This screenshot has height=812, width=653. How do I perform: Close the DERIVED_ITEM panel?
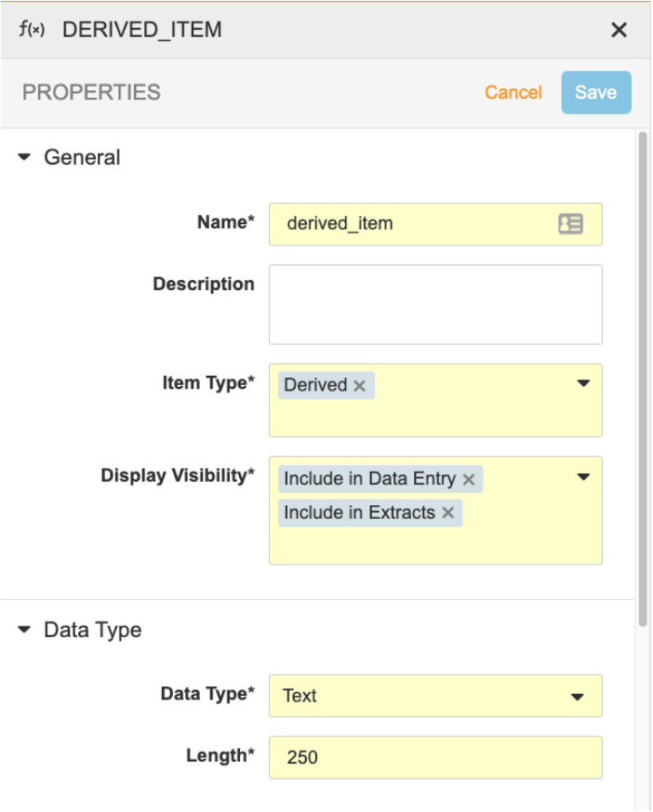(619, 30)
